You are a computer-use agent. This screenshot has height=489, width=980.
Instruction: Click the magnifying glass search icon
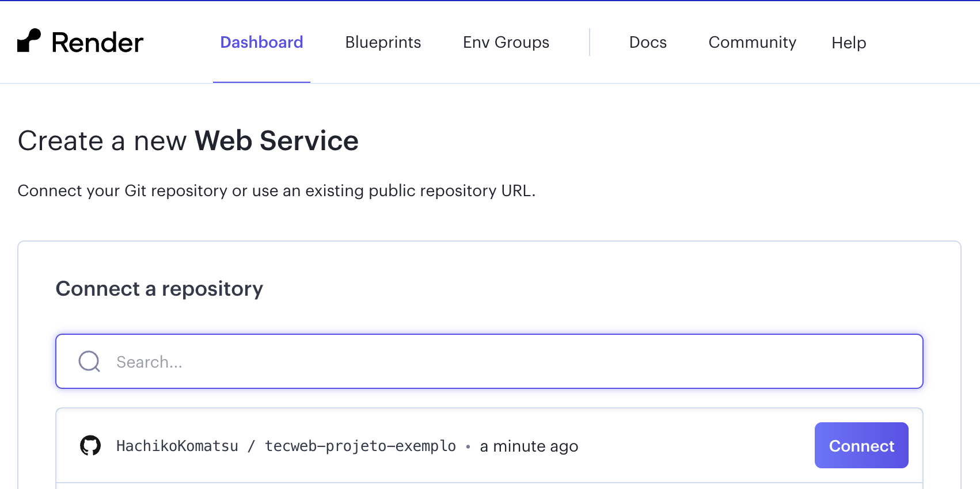click(x=89, y=362)
